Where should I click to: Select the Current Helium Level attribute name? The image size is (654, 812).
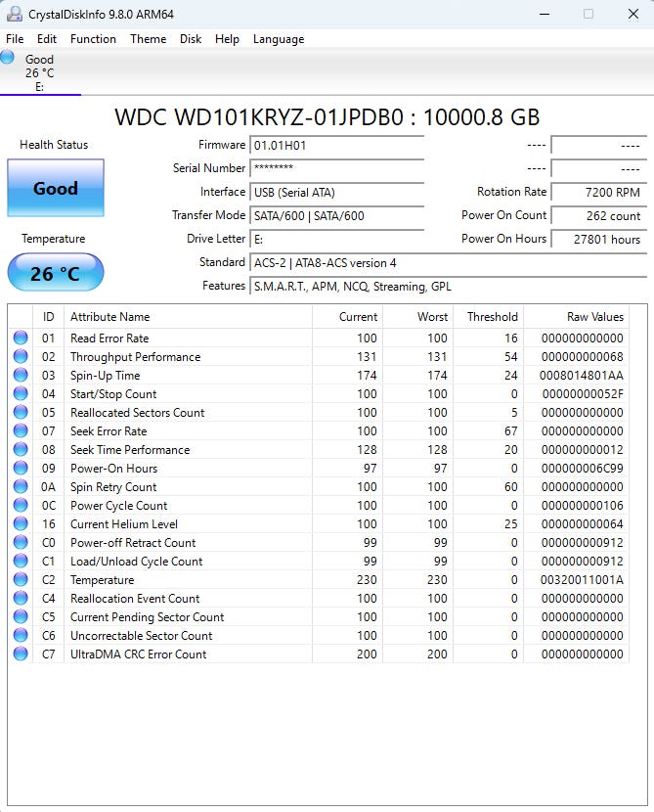coord(123,524)
